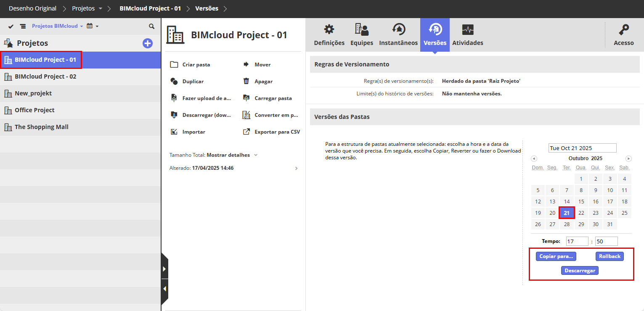This screenshot has width=644, height=311.
Task: Select day 1 in the calendar
Action: pos(581,179)
